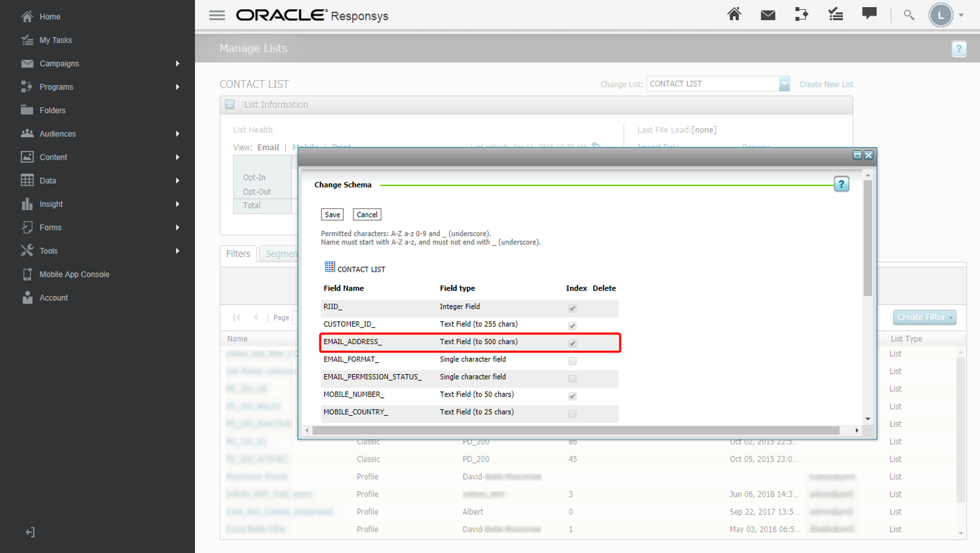Expand the Content submenu arrow

177,157
